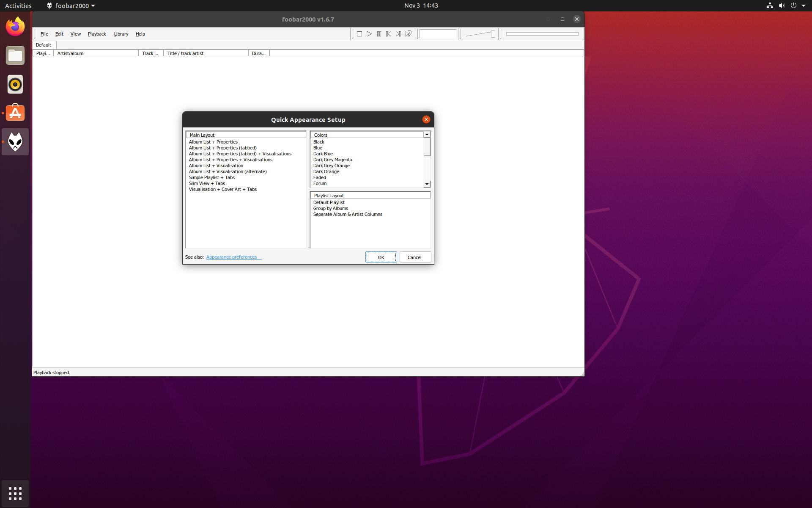The height and width of the screenshot is (508, 812).
Task: Choose the Black color scheme
Action: [318, 142]
